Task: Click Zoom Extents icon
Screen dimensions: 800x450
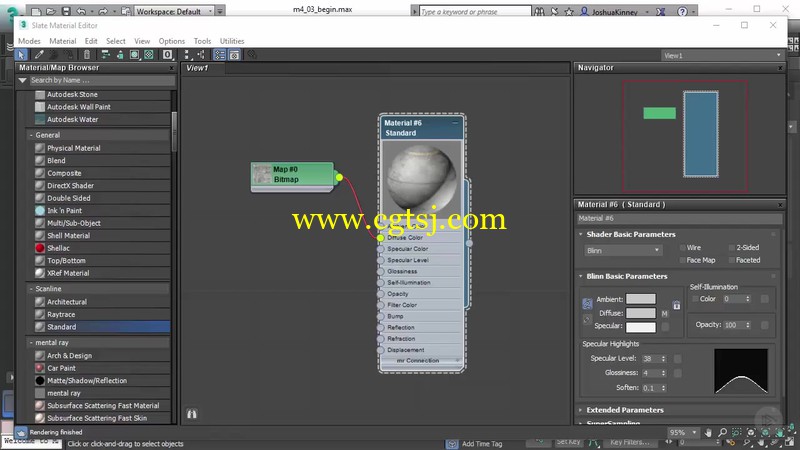Action: 751,432
